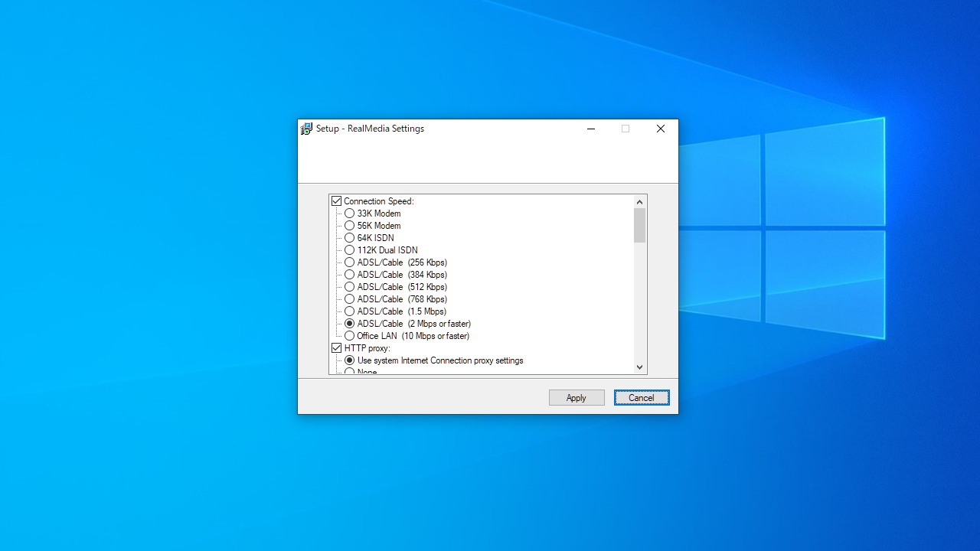Click the Setup installer icon in title bar
The width and height of the screenshot is (980, 551).
(x=306, y=129)
